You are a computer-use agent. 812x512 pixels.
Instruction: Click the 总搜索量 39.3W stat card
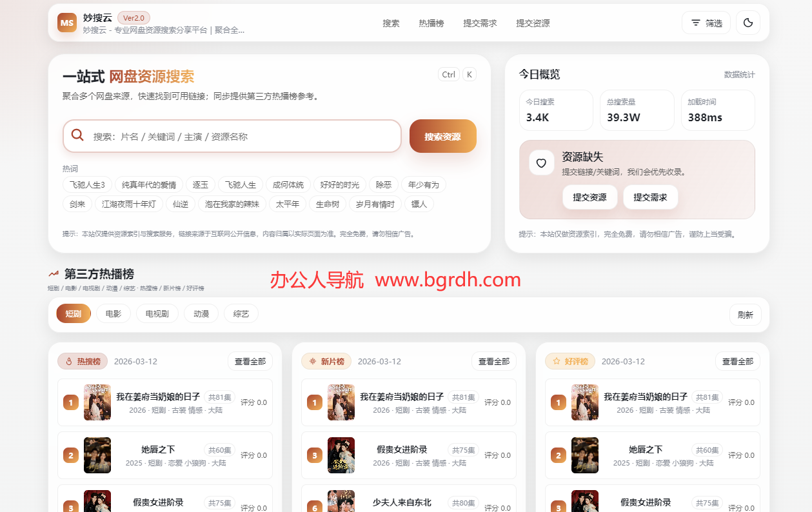[637, 110]
